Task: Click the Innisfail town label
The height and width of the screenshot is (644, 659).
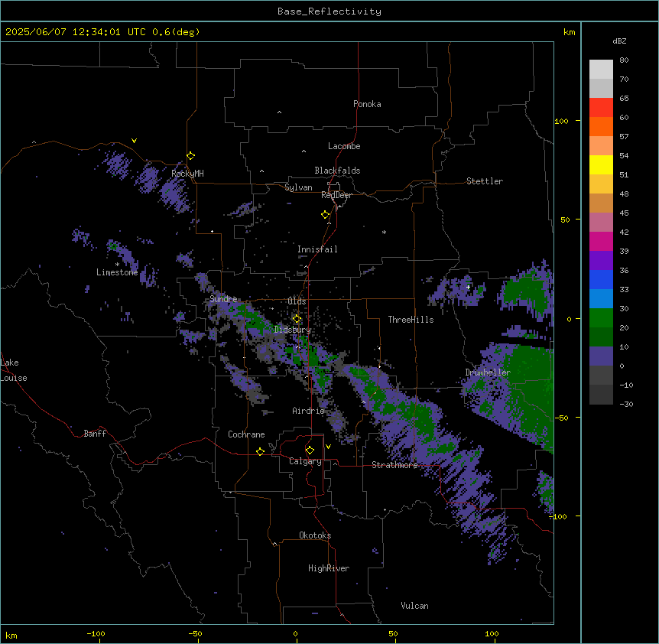Action: [317, 249]
